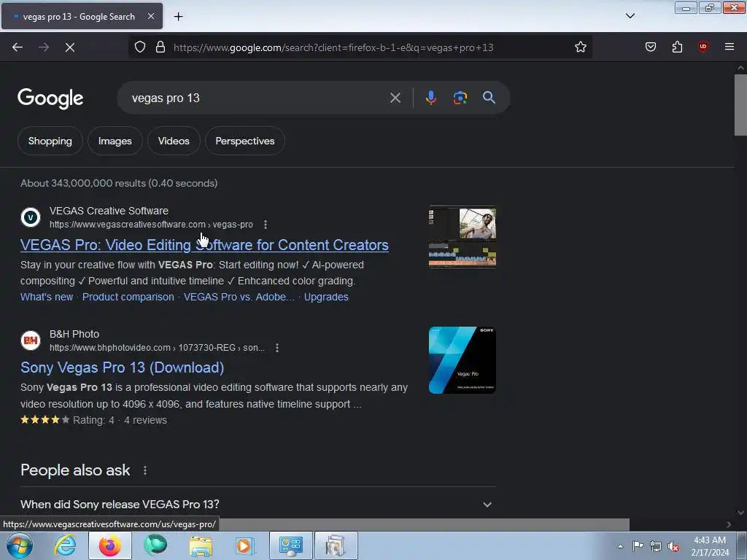Open the taskbar clock and date
Image resolution: width=747 pixels, height=560 pixels.
(x=710, y=546)
